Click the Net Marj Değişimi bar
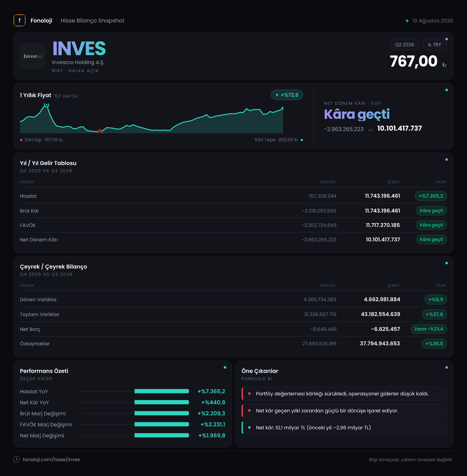This screenshot has height=476, width=467. pos(162,435)
